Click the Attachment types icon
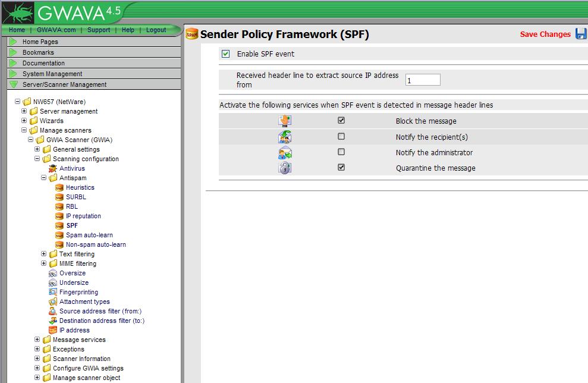Screen dimensions: 588x383 (53, 302)
